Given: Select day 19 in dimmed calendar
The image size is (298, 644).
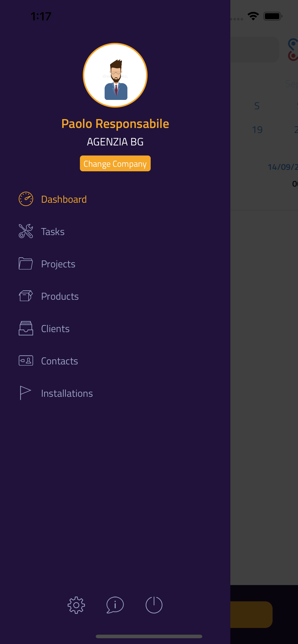Looking at the screenshot, I should pos(257,130).
